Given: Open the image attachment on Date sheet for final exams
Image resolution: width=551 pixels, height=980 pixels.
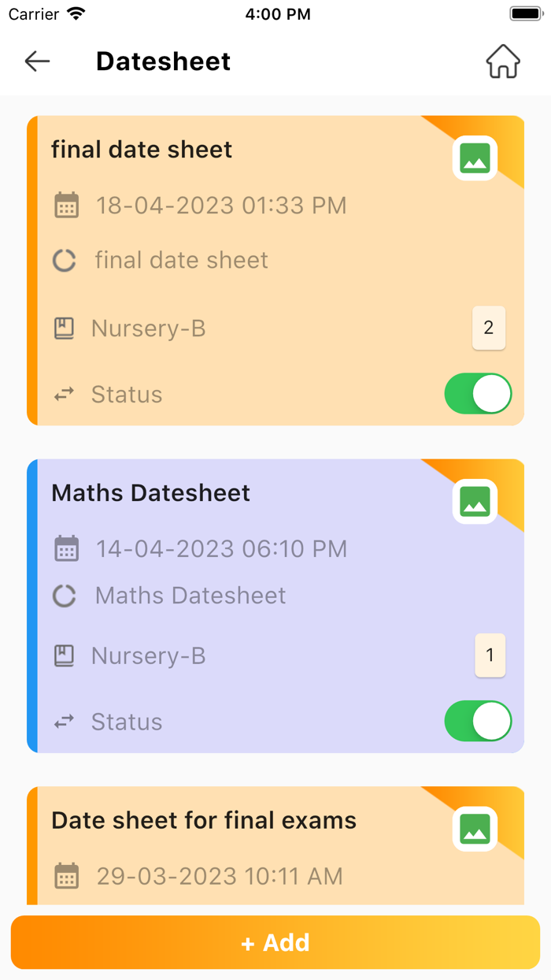Looking at the screenshot, I should [475, 829].
